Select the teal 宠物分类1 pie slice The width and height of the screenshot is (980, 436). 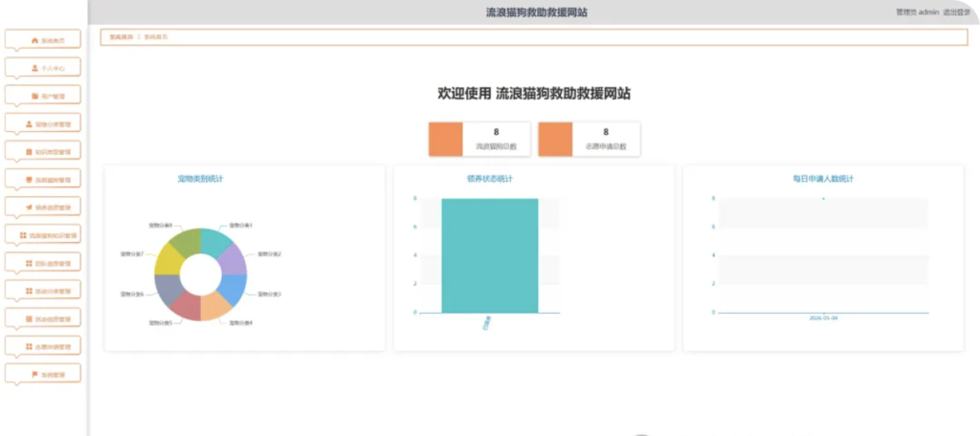[215, 240]
